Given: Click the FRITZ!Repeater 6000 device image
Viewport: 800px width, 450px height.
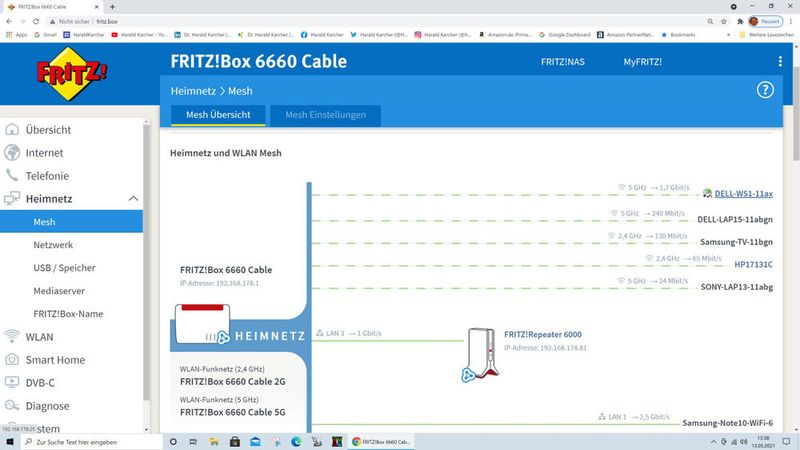Looking at the screenshot, I should (x=482, y=353).
